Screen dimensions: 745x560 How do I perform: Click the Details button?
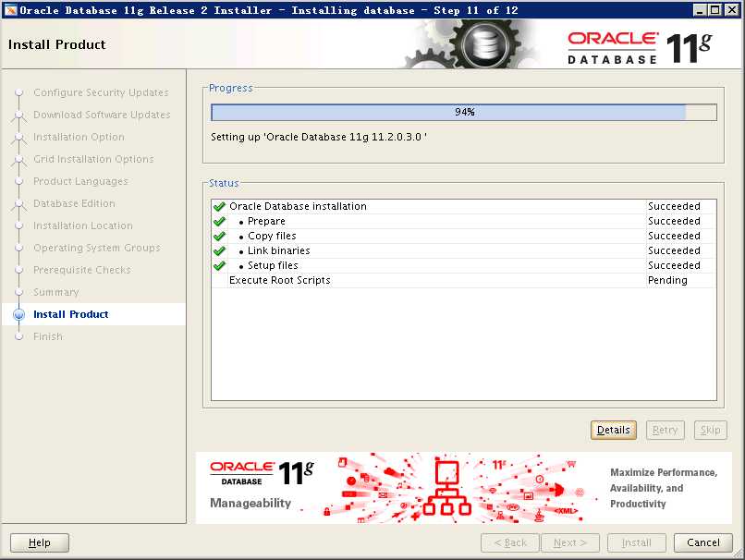tap(614, 430)
